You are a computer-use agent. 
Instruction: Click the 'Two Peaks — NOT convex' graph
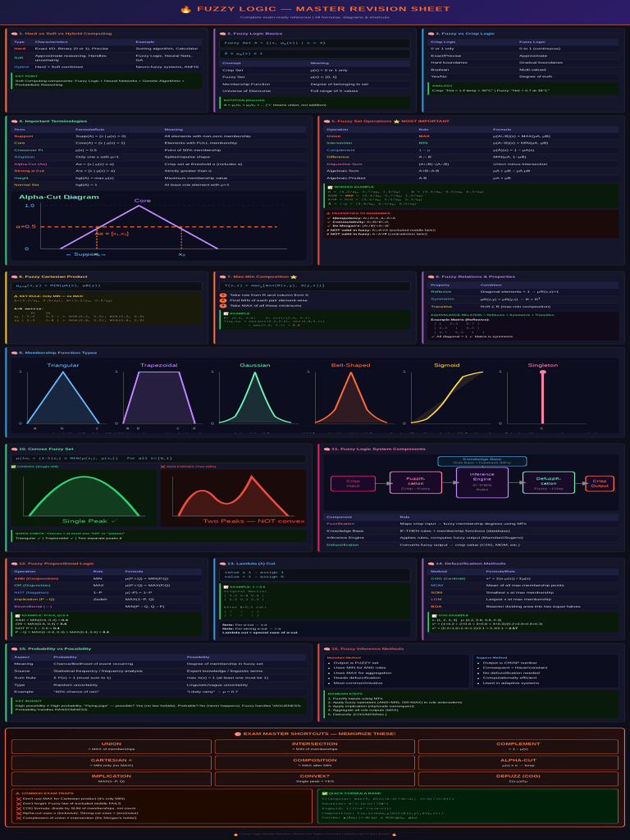click(x=233, y=498)
